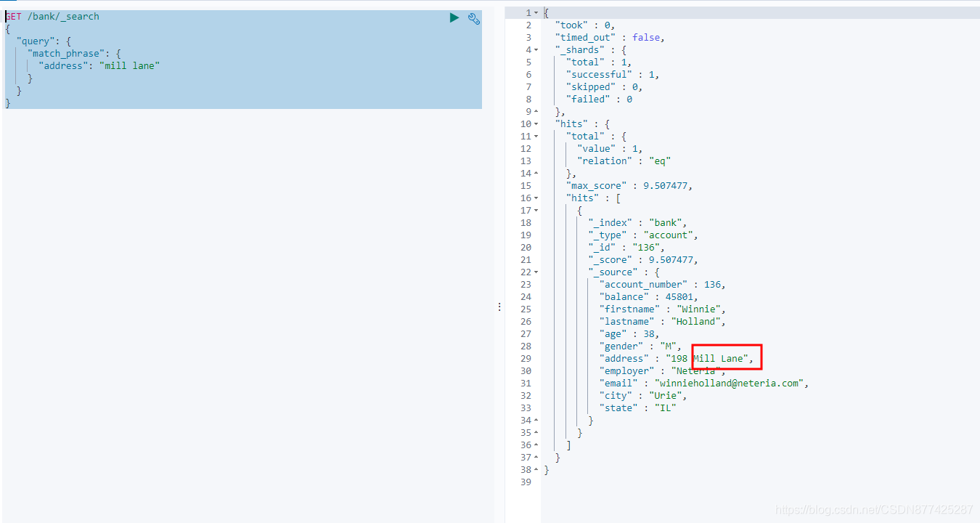Click the "relation" : "eq" line
The image size is (980, 523).
(x=624, y=161)
